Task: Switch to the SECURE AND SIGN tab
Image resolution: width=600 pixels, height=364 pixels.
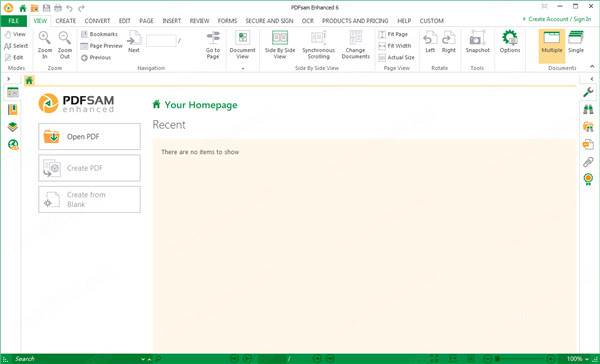Action: [x=269, y=21]
